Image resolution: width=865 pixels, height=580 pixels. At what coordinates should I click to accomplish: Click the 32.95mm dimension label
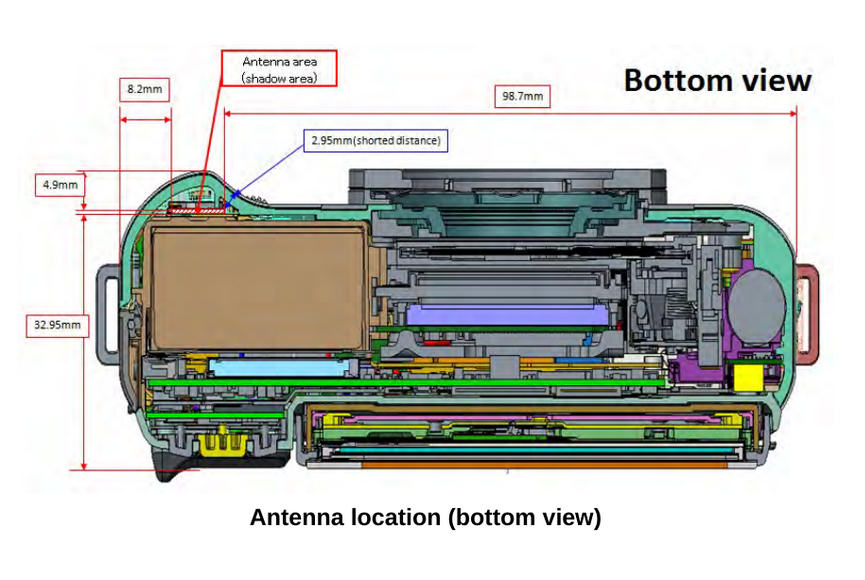click(57, 325)
